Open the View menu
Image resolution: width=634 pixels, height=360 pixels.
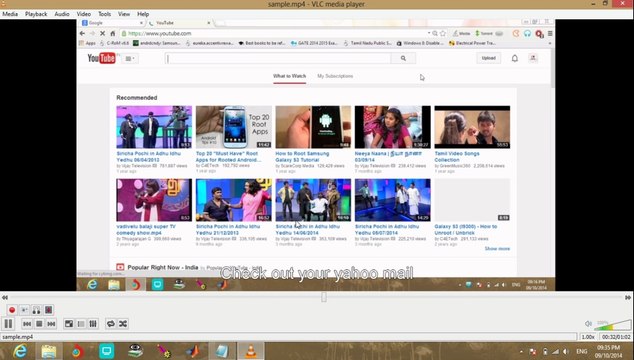click(x=124, y=14)
